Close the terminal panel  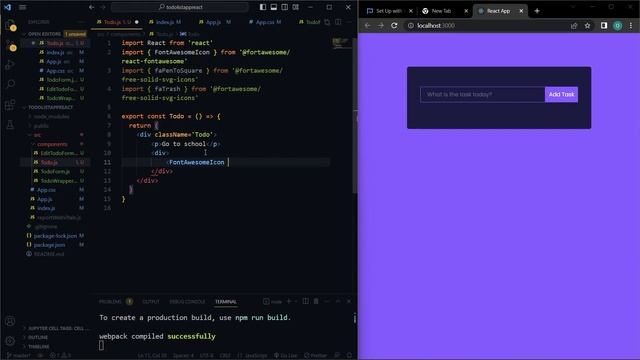click(349, 301)
